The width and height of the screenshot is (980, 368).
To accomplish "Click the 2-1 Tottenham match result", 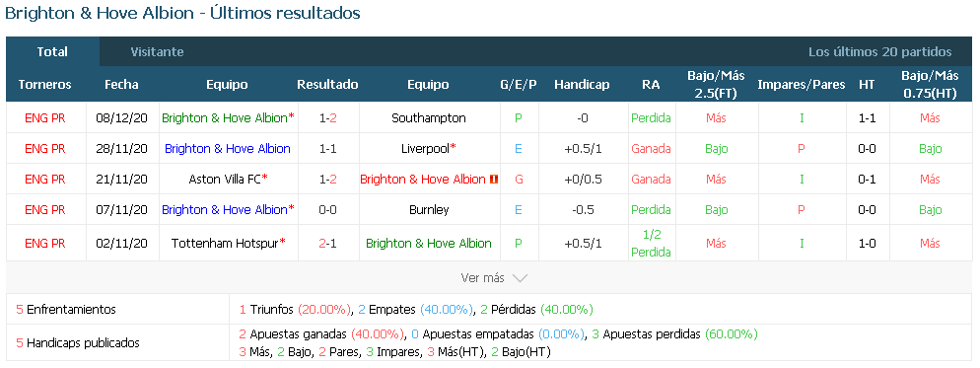I will pos(327,243).
